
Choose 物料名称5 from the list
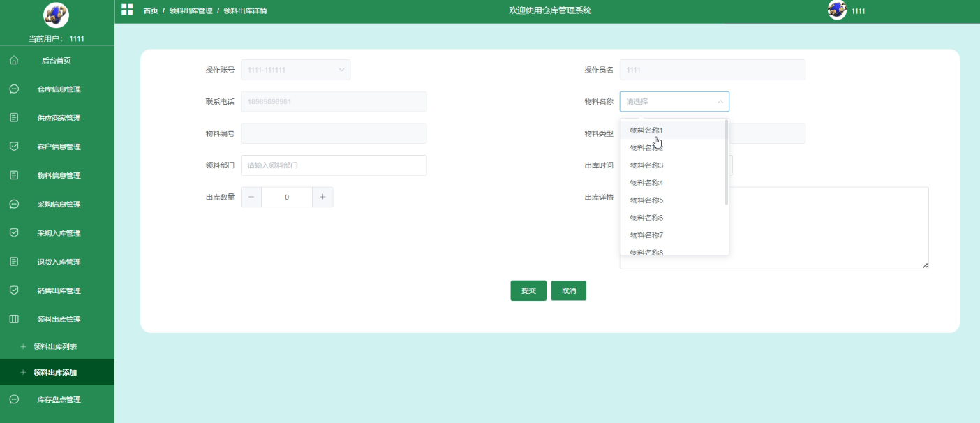[673, 200]
